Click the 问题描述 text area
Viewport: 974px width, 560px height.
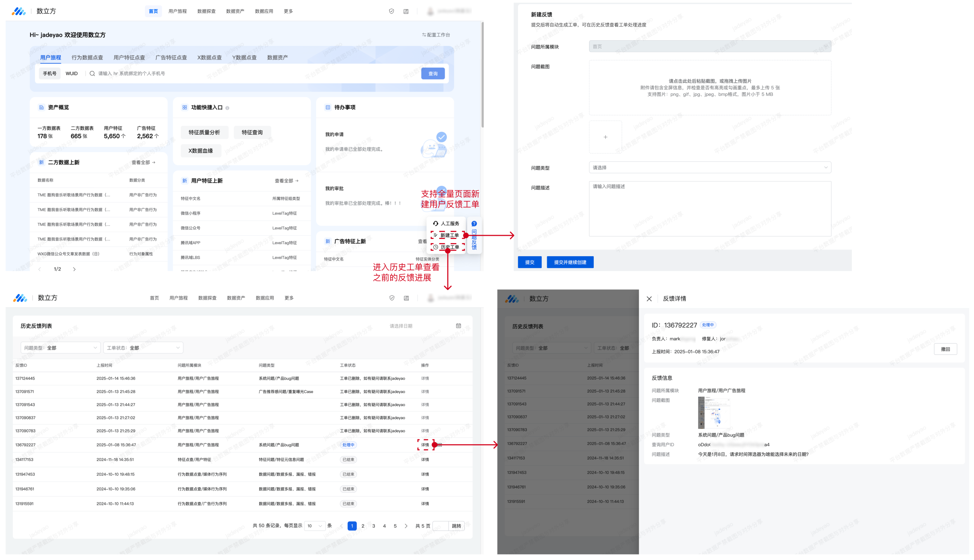pos(710,209)
